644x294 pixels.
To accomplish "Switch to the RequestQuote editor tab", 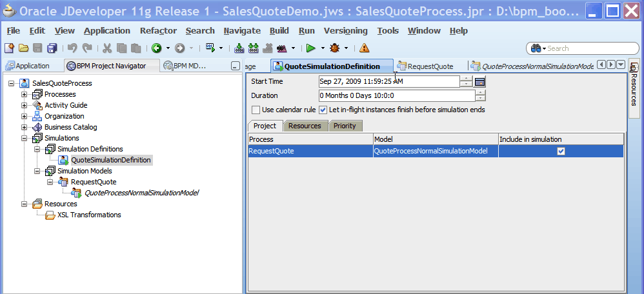I will (x=425, y=66).
